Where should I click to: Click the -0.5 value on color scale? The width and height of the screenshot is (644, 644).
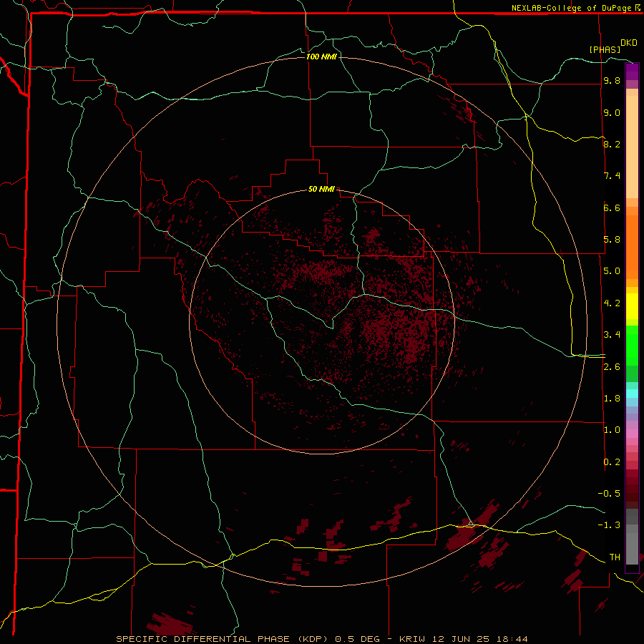pyautogui.click(x=609, y=494)
